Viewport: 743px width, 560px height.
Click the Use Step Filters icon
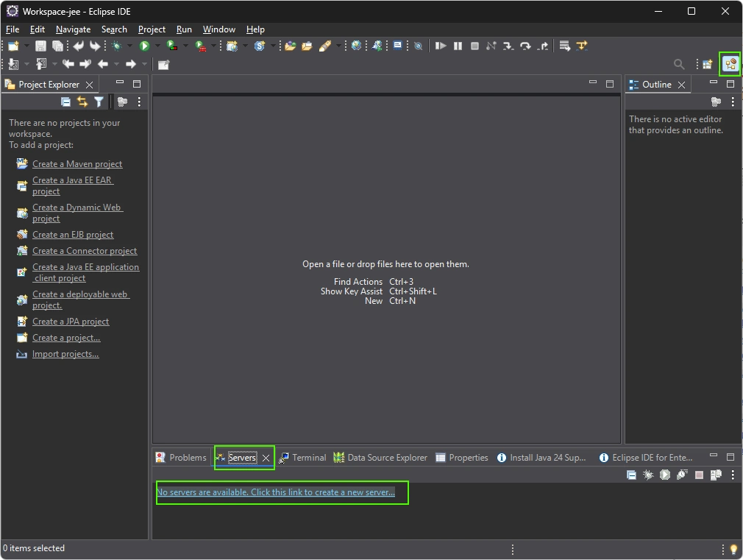tap(581, 46)
